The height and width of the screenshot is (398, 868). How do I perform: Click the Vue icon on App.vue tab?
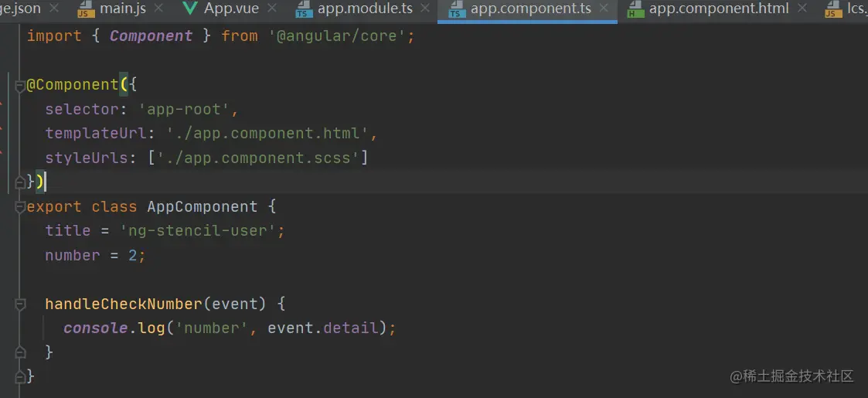point(190,9)
